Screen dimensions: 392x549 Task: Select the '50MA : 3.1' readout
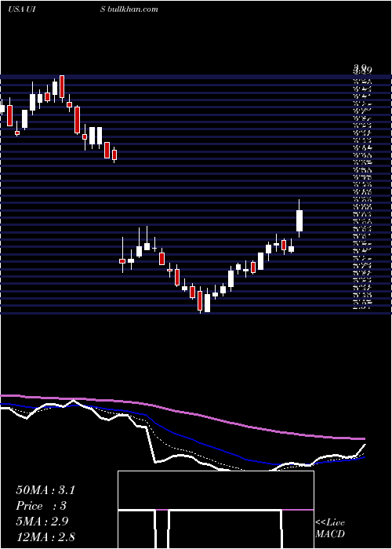45,490
